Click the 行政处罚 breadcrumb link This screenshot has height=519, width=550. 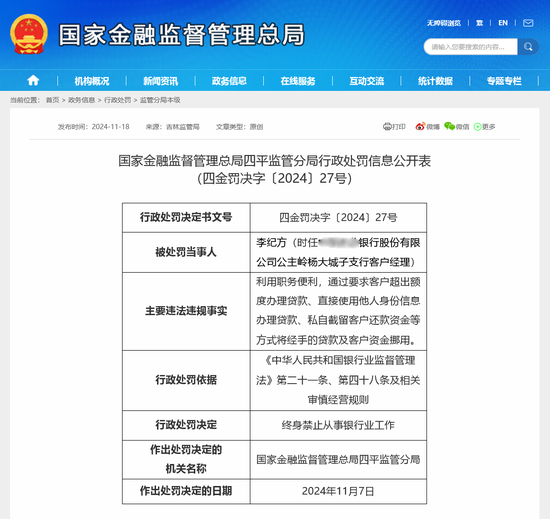118,100
